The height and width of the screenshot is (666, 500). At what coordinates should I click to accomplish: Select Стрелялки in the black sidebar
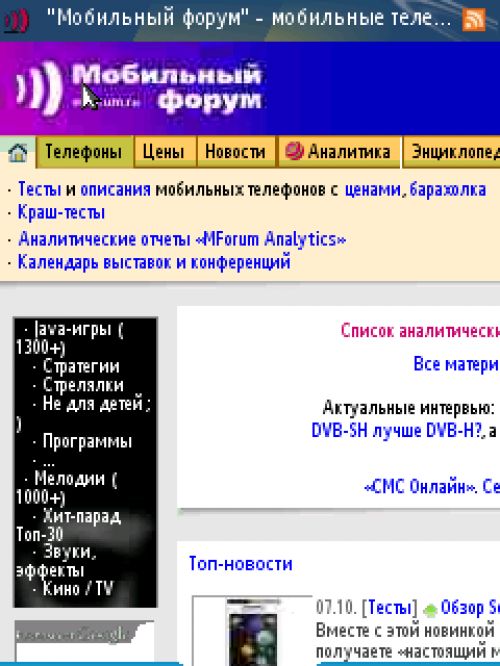coord(83,385)
